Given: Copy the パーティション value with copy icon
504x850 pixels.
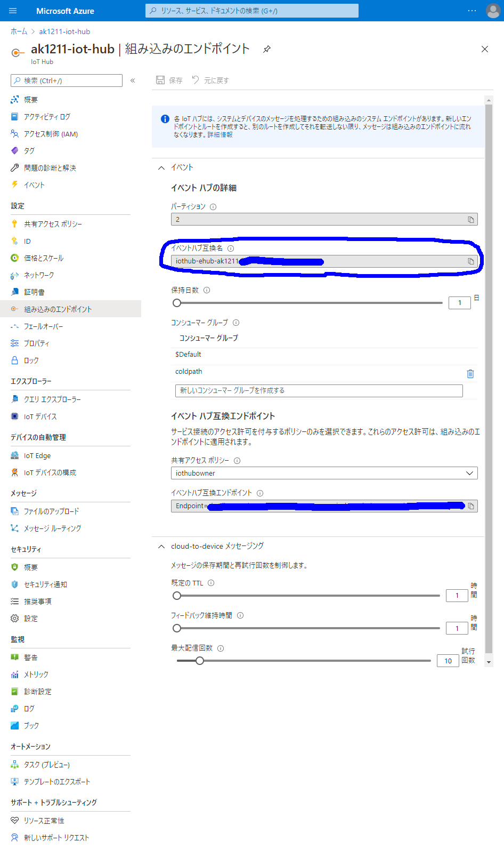Looking at the screenshot, I should point(470,220).
